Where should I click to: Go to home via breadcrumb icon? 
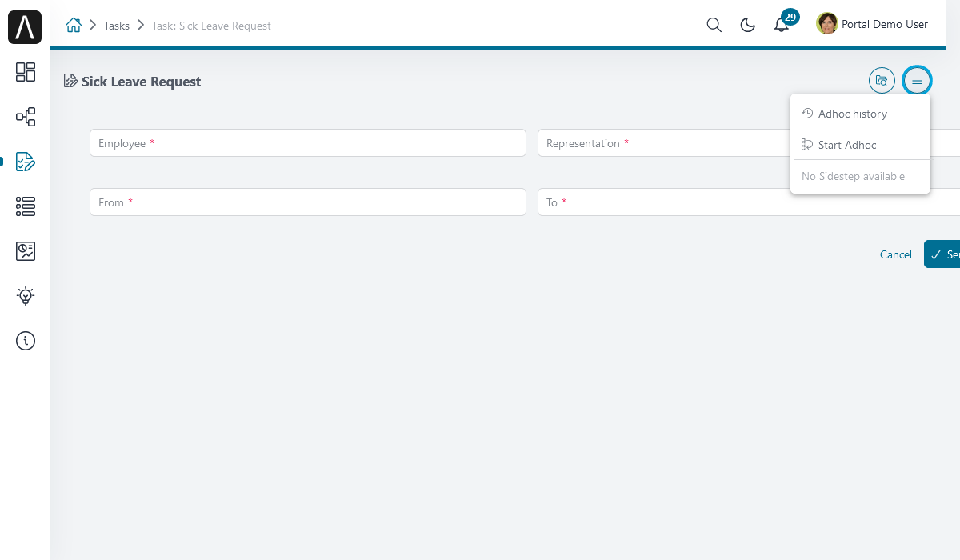tap(74, 26)
